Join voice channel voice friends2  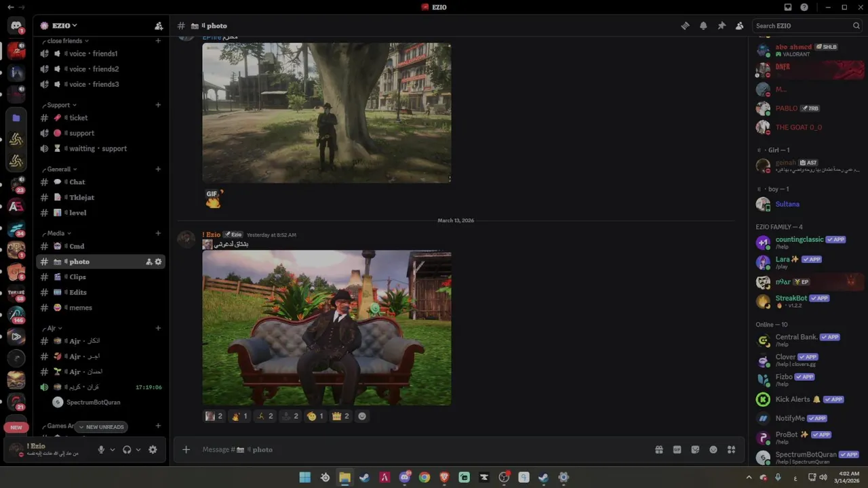pyautogui.click(x=100, y=69)
